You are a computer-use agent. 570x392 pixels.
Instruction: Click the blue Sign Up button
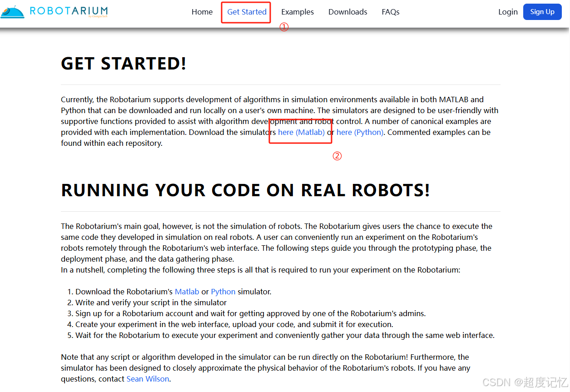tap(542, 12)
